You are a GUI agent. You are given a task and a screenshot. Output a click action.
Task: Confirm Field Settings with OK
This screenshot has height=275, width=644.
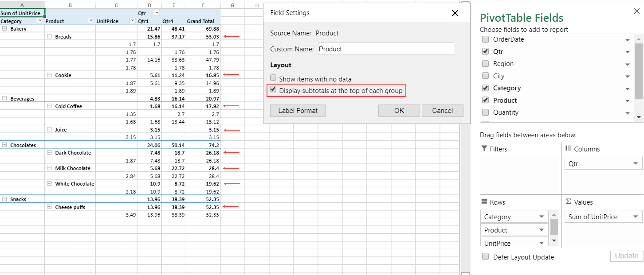[x=399, y=111]
